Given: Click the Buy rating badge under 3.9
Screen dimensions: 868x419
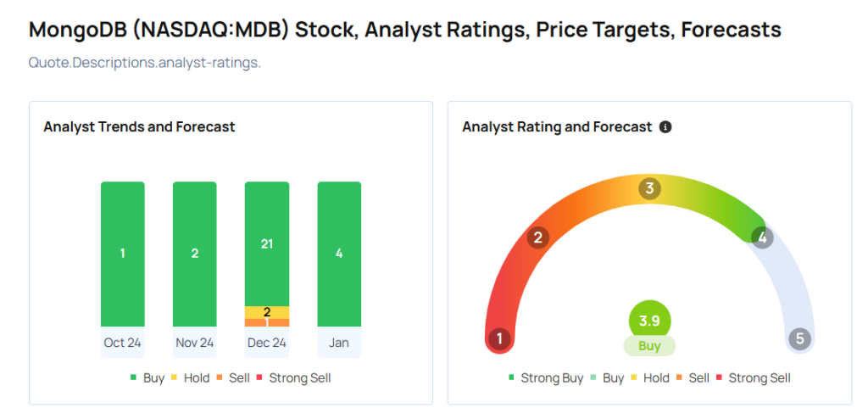Looking at the screenshot, I should (649, 346).
